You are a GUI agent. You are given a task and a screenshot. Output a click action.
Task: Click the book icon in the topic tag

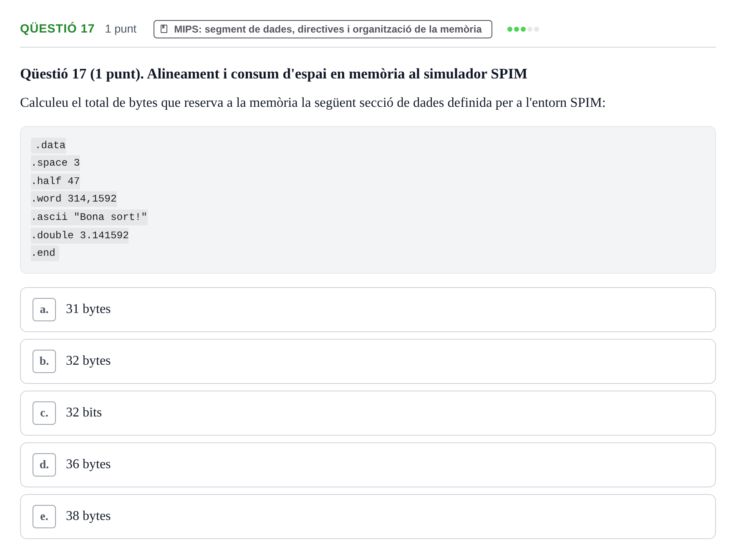click(x=164, y=29)
